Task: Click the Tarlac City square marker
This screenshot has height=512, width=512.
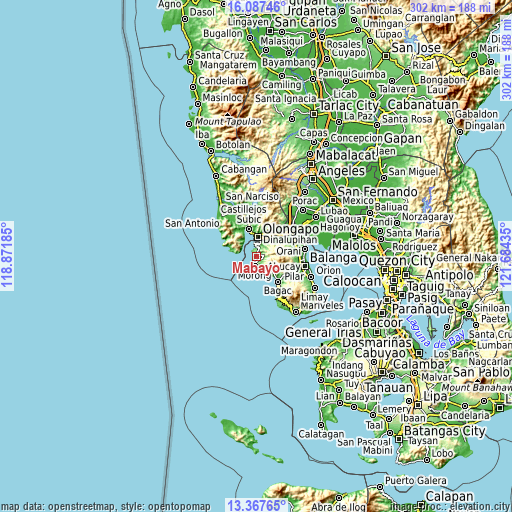Action: [x=314, y=114]
